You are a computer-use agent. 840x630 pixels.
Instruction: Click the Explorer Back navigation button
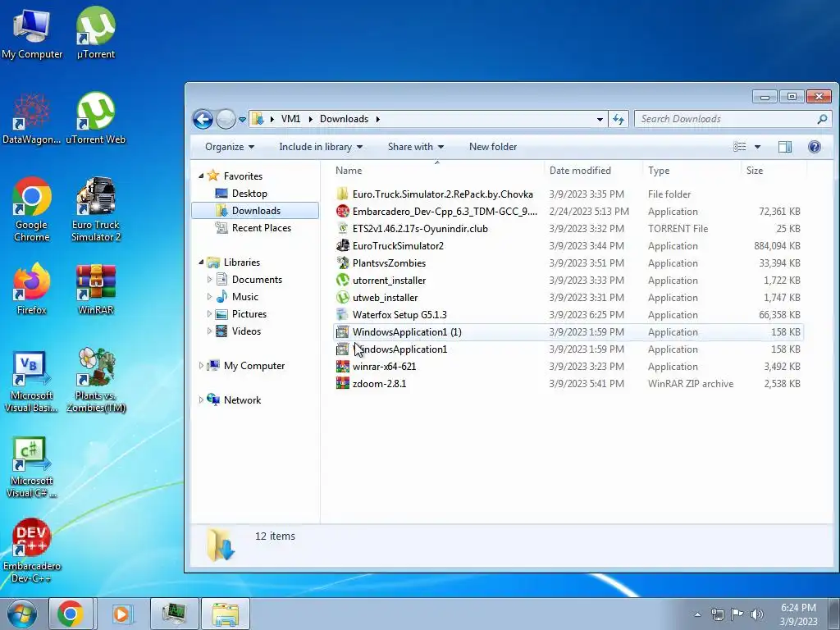pyautogui.click(x=203, y=119)
